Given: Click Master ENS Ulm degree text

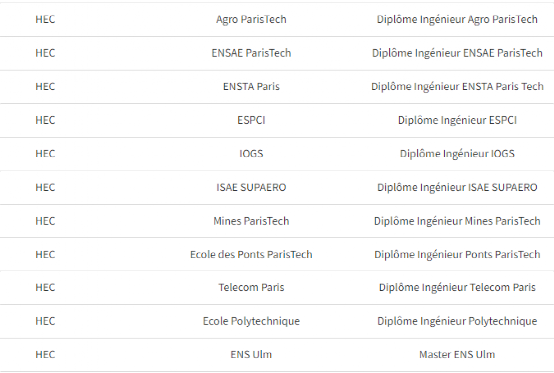Looking at the screenshot, I should coord(457,354).
